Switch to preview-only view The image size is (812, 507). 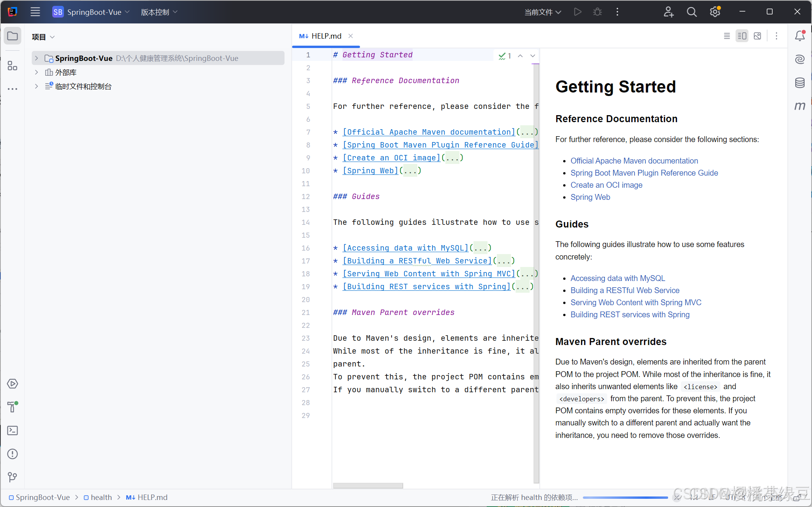click(x=757, y=36)
